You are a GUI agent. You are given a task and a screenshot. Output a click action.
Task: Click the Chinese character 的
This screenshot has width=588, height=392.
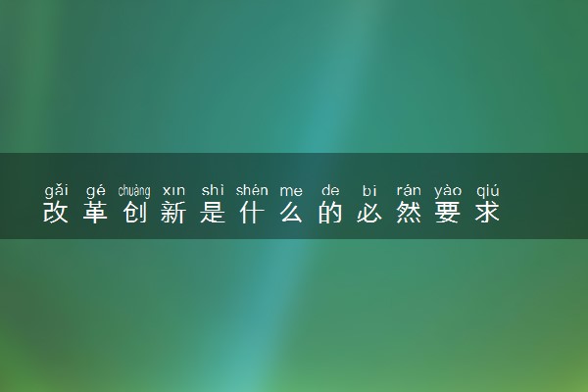(x=330, y=212)
